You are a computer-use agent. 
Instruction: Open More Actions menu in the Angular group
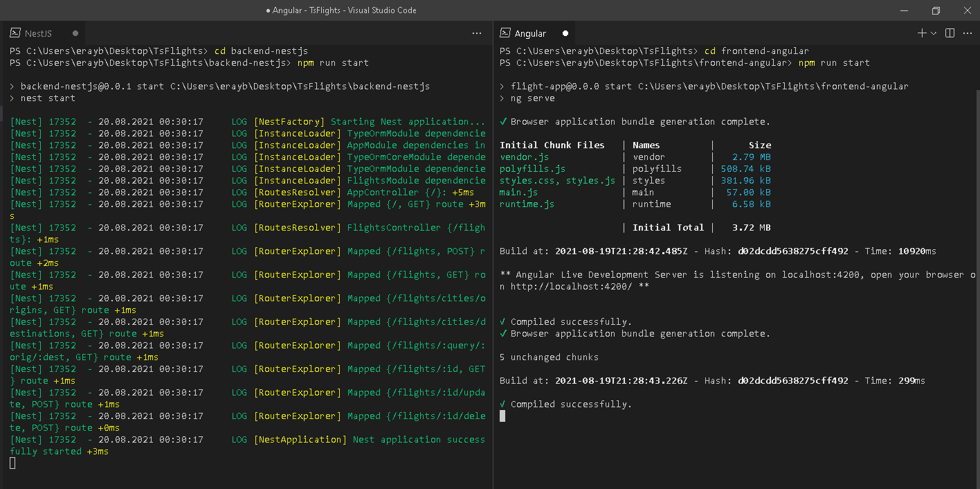(x=968, y=33)
